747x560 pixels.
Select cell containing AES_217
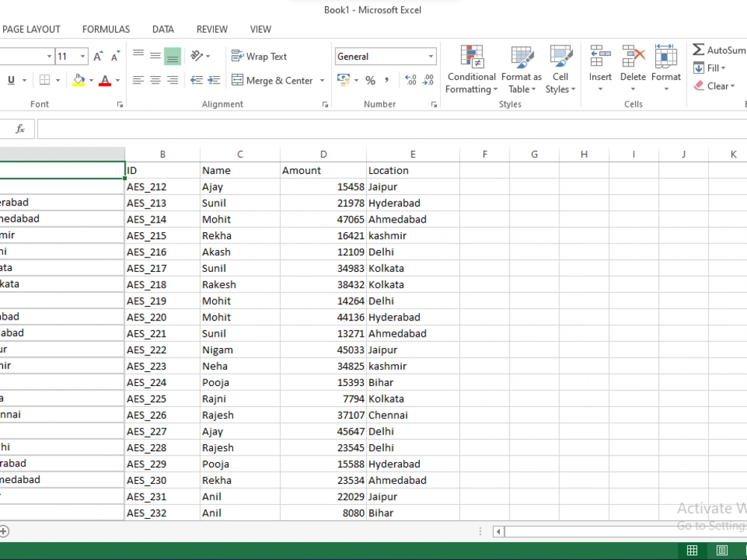[x=162, y=269]
